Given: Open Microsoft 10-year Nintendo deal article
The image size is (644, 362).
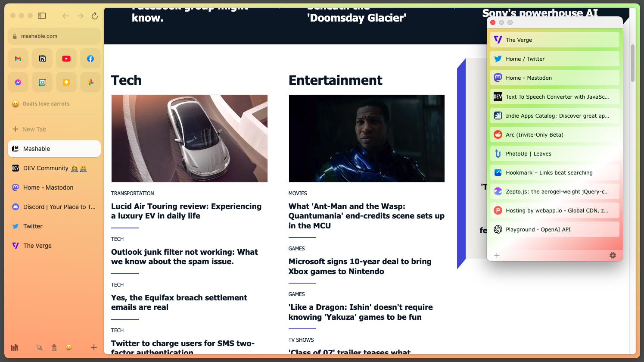Looking at the screenshot, I should [360, 266].
